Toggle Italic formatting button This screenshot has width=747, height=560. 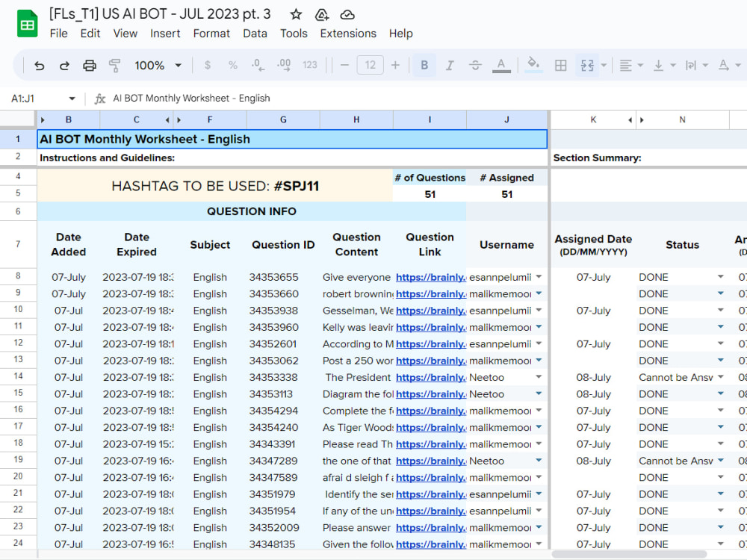click(x=449, y=65)
